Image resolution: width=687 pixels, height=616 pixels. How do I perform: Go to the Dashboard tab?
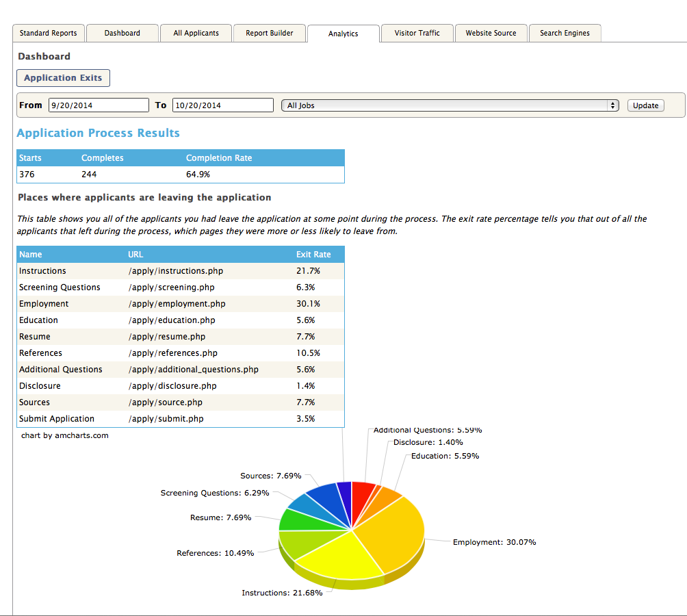pyautogui.click(x=122, y=33)
